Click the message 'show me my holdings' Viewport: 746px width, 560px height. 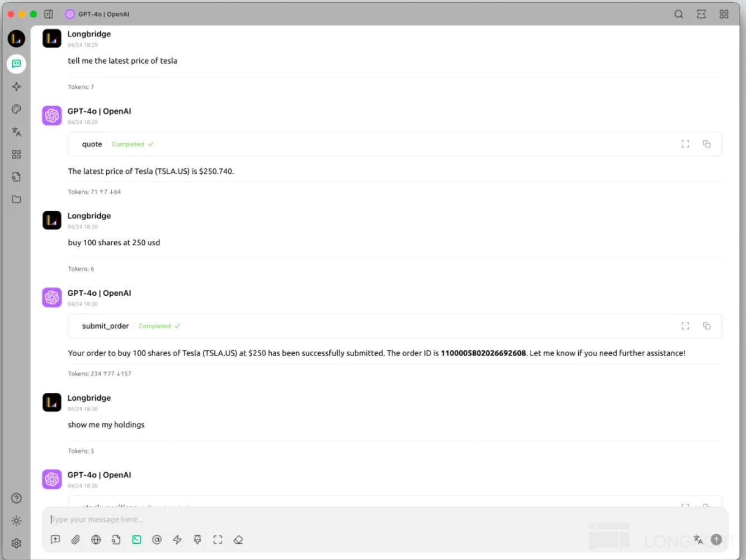[106, 425]
